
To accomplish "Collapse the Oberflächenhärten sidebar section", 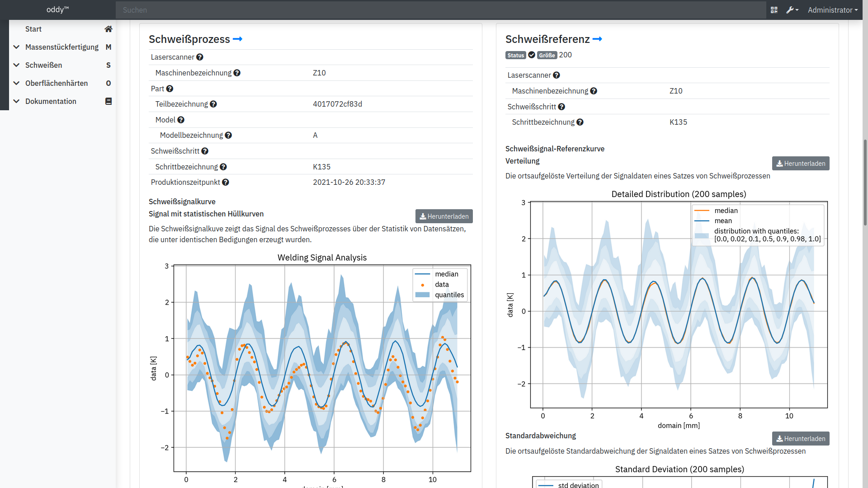I will point(57,83).
